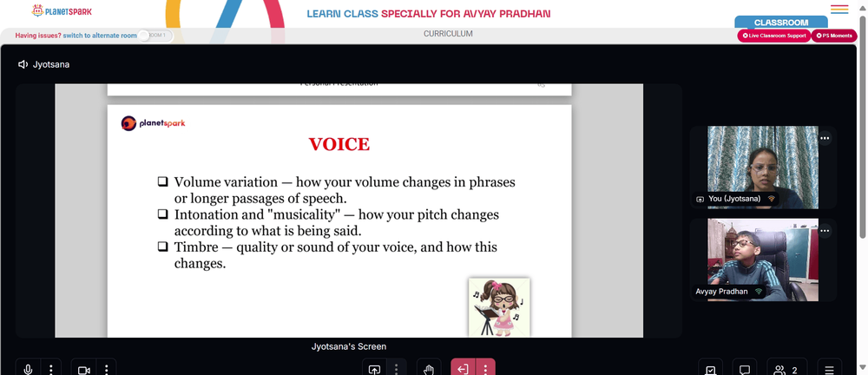Screen dimensions: 868x375
Task: Toggle the alternate room switch
Action: pos(155,36)
